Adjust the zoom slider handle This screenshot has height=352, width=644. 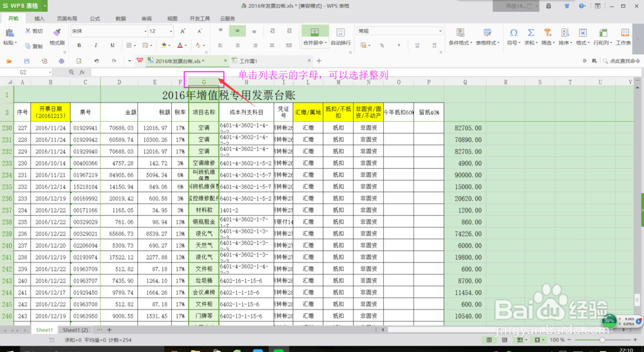click(x=602, y=340)
